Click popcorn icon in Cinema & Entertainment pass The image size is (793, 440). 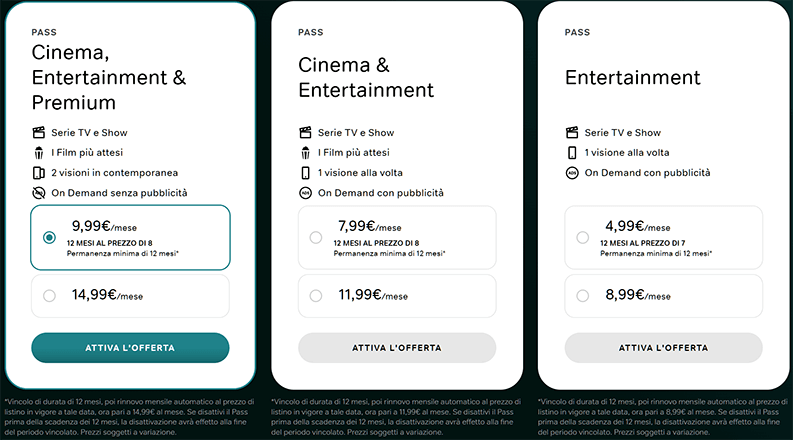305,153
